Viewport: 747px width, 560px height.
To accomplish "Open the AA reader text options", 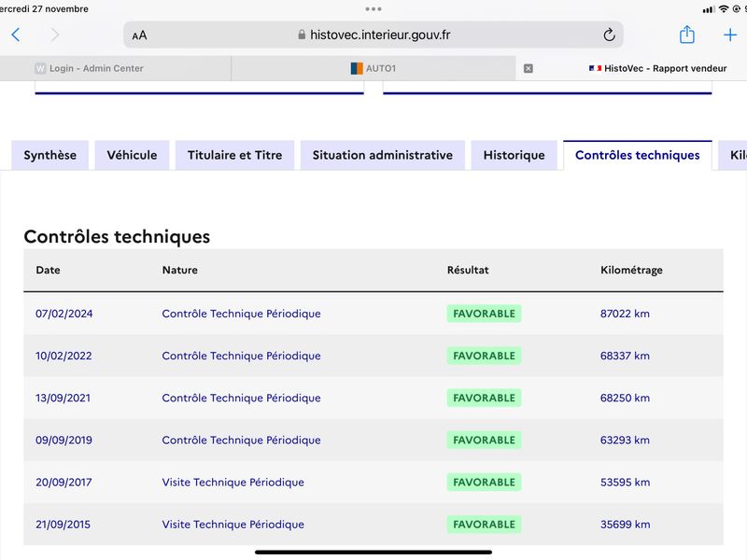I will (x=139, y=35).
